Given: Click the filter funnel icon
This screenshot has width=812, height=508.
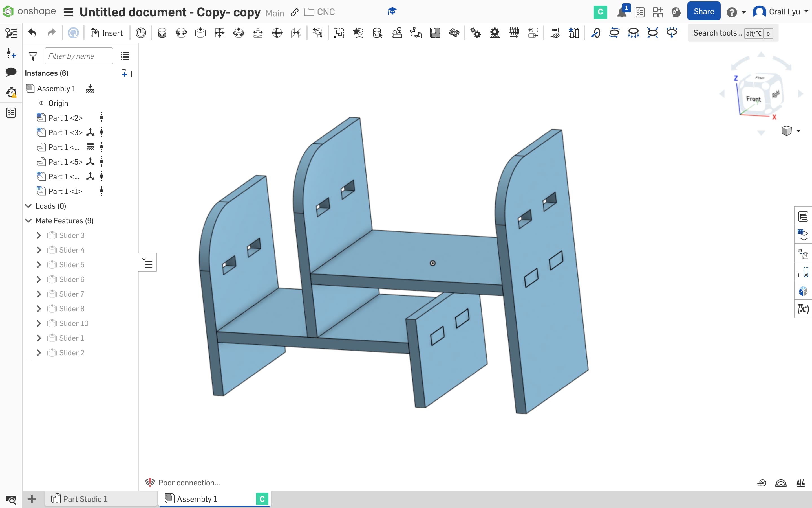Looking at the screenshot, I should tap(33, 56).
